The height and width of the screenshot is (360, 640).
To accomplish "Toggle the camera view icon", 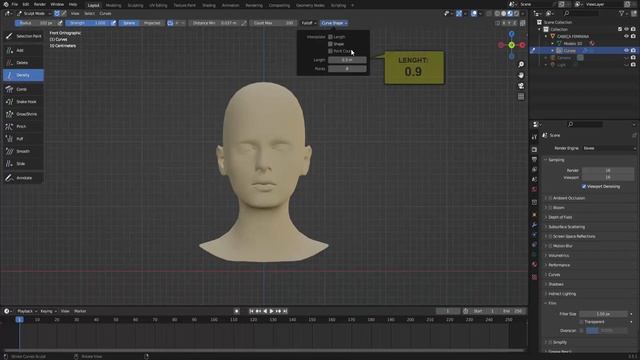I will [521, 86].
